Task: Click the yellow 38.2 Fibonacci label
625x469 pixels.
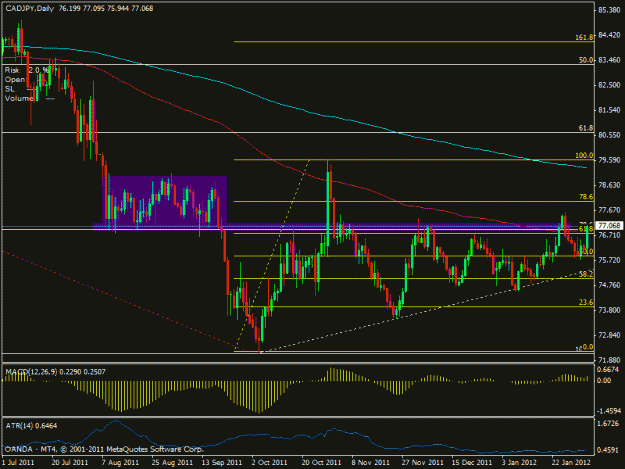Action: [586, 274]
